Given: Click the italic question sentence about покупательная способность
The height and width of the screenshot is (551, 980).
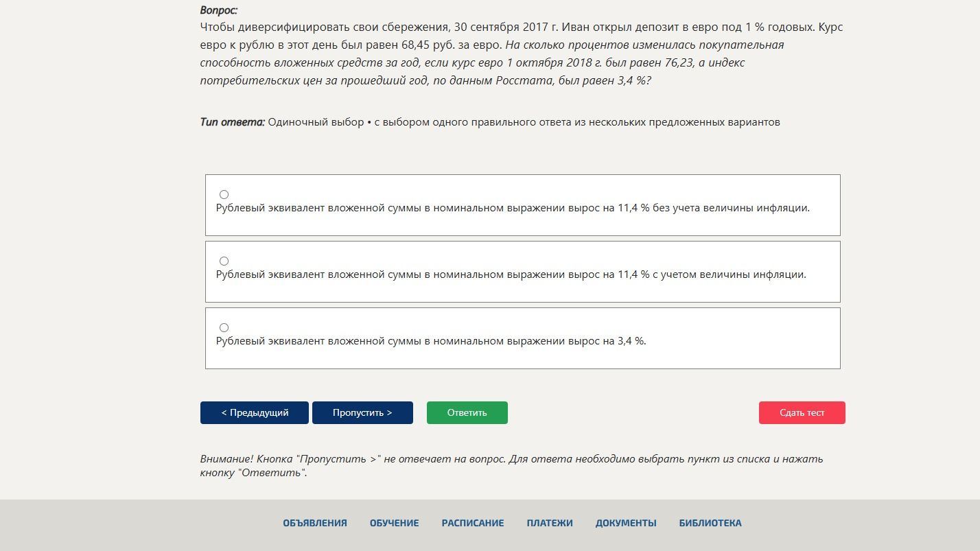Looking at the screenshot, I should [x=492, y=63].
